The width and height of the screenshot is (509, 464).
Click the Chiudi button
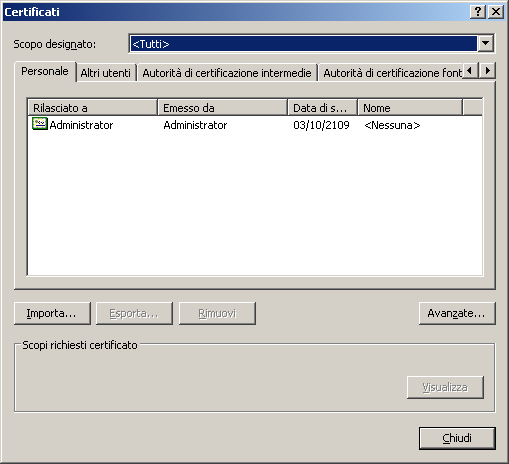coord(457,438)
